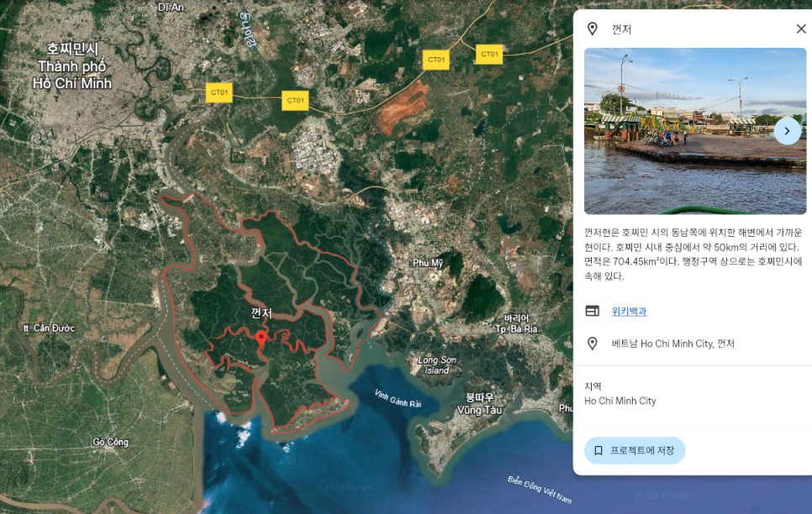Click the address pin icon in panel

592,344
